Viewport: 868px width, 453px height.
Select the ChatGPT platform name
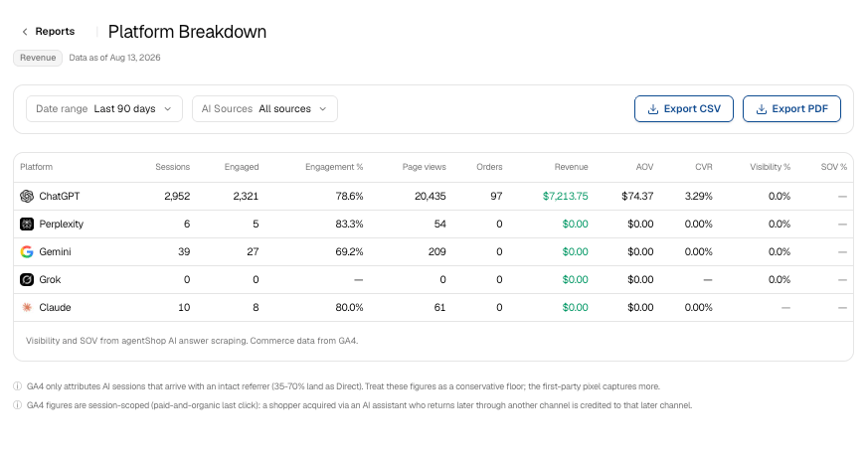60,197
